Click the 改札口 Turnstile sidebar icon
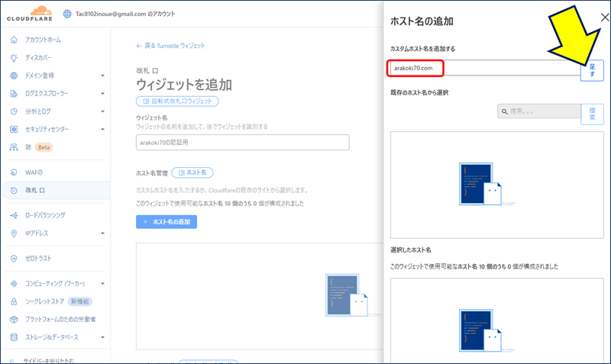The image size is (611, 364). 14,190
